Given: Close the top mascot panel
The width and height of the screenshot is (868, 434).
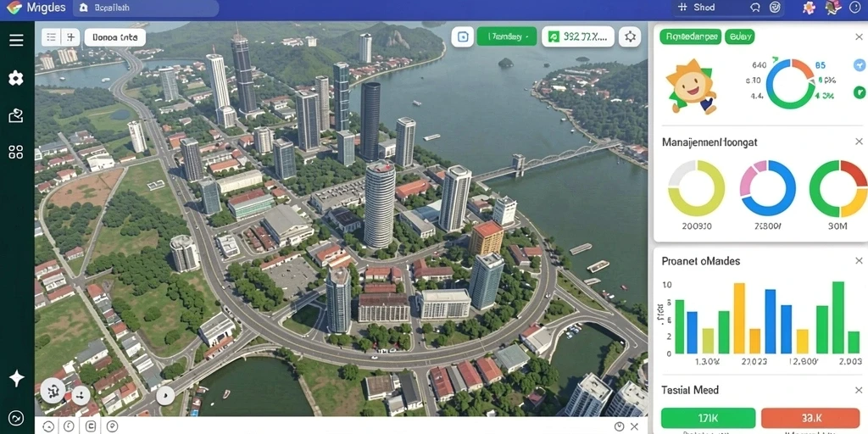Looking at the screenshot, I should [859, 37].
